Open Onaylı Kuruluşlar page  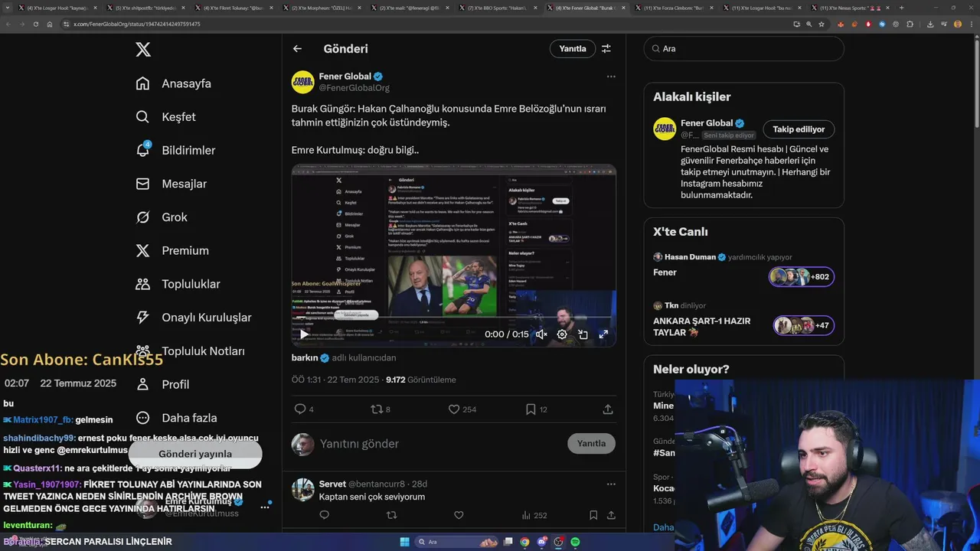(x=193, y=318)
